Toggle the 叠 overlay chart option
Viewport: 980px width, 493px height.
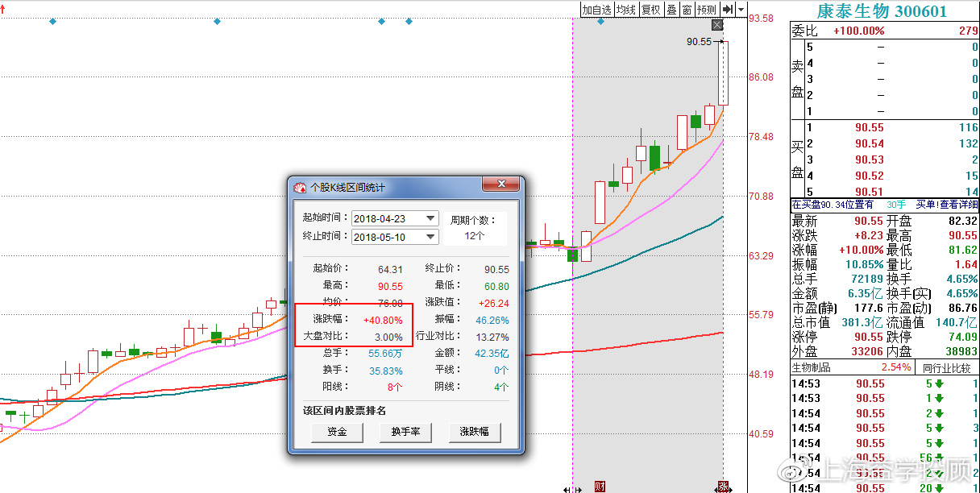point(671,10)
